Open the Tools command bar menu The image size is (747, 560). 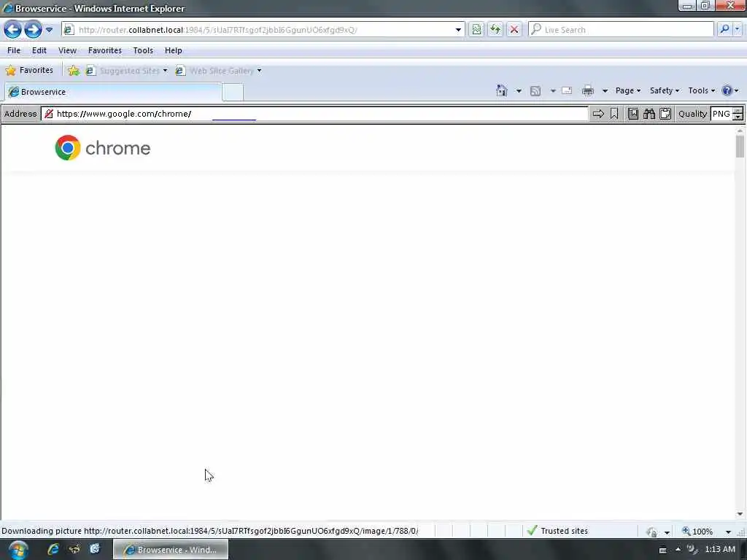tap(701, 90)
